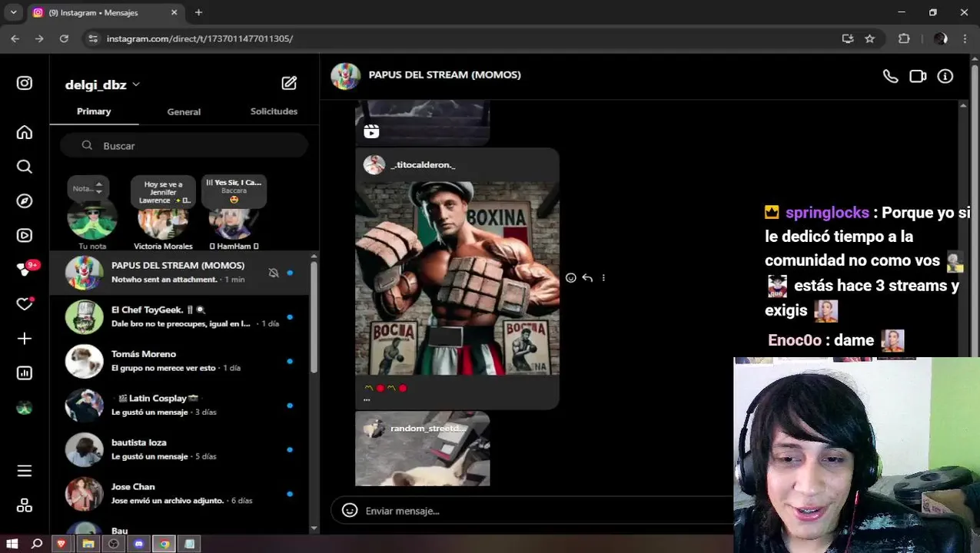Open OBS Studio from the taskbar
980x553 pixels.
114,544
